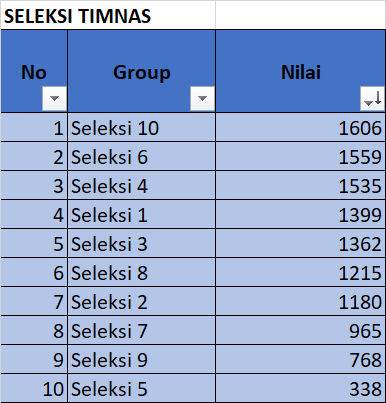Screen dimensions: 386x403
Task: Select the cell with value 338
Action: (x=301, y=389)
